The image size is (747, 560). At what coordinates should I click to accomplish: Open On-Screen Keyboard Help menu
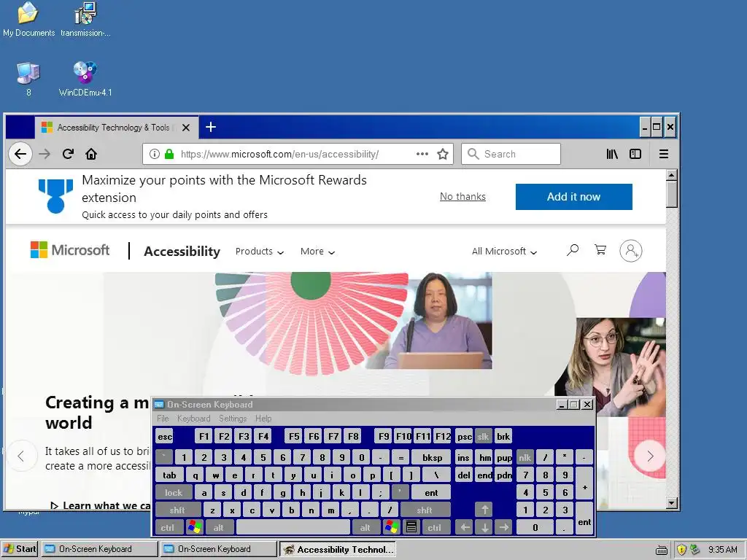pos(263,418)
